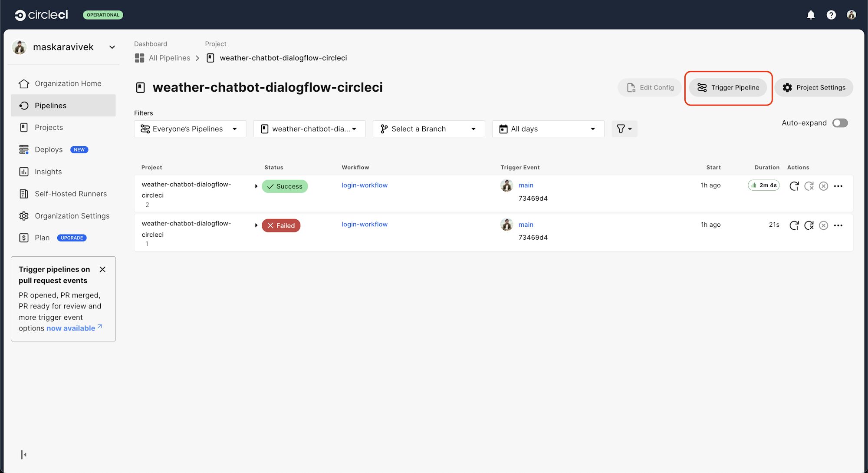
Task: Toggle the Auto-expand switch
Action: [x=840, y=123]
